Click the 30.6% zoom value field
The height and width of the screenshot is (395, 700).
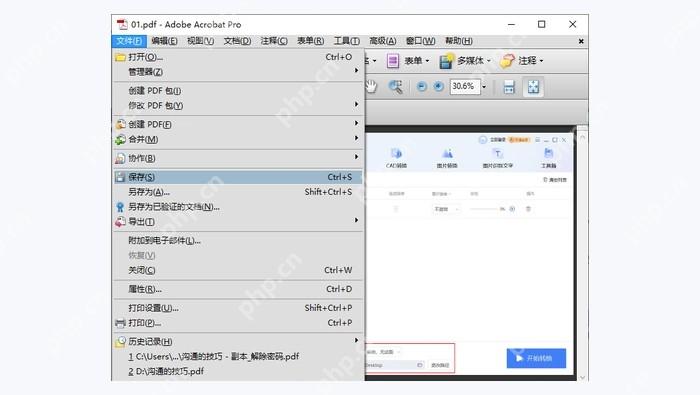465,87
